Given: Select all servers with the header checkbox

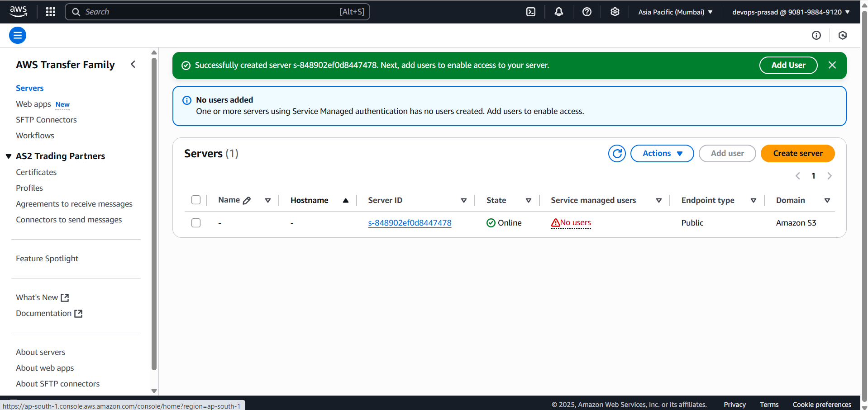Looking at the screenshot, I should tap(196, 200).
